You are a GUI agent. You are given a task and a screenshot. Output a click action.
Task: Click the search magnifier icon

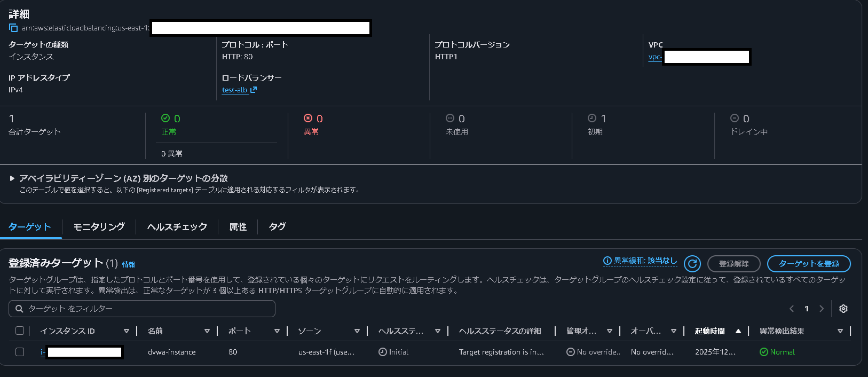(19, 309)
